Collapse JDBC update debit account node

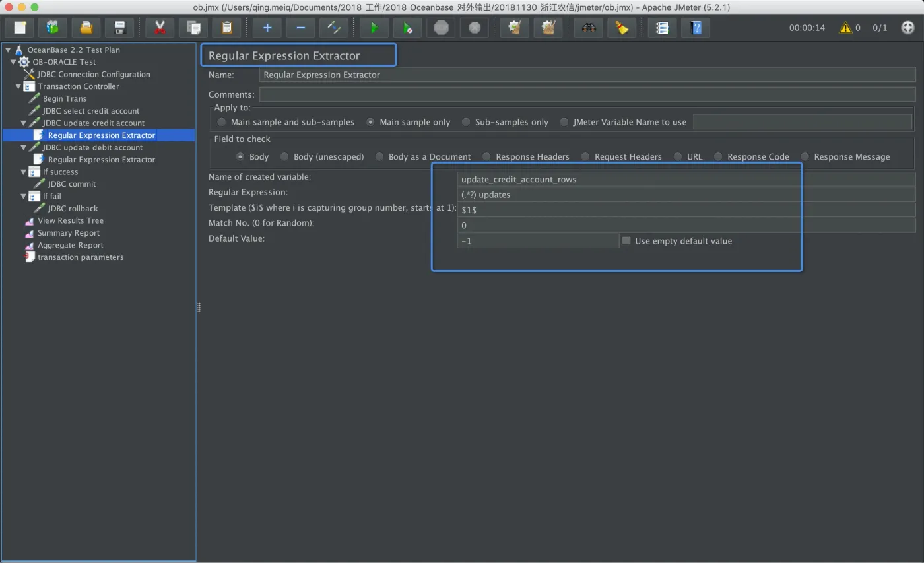coord(24,147)
